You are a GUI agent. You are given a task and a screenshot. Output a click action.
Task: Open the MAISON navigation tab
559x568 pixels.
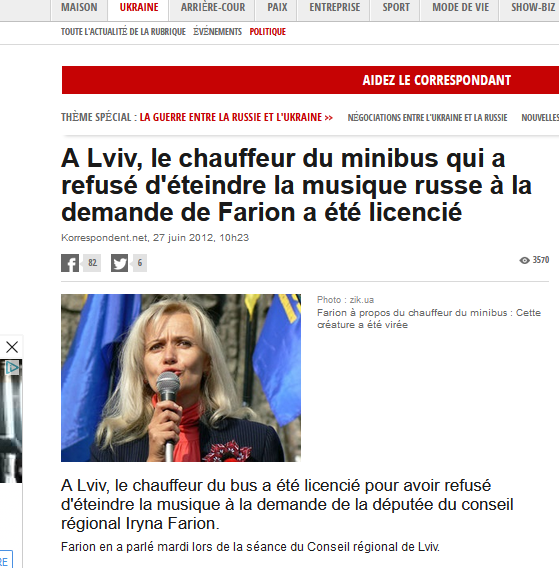tap(79, 7)
